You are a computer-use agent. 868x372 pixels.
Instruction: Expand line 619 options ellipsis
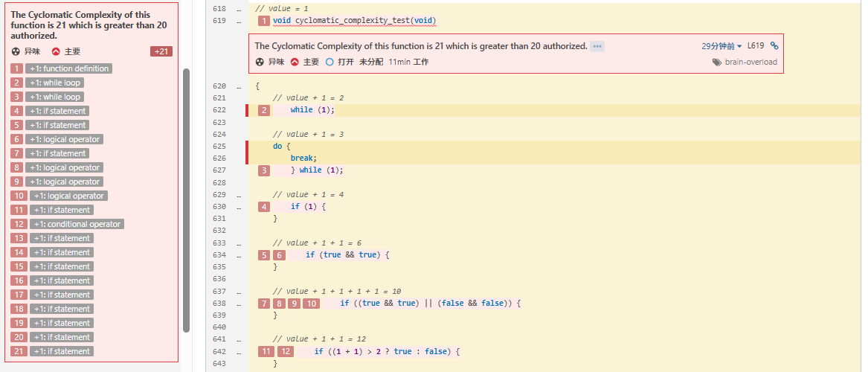(239, 21)
